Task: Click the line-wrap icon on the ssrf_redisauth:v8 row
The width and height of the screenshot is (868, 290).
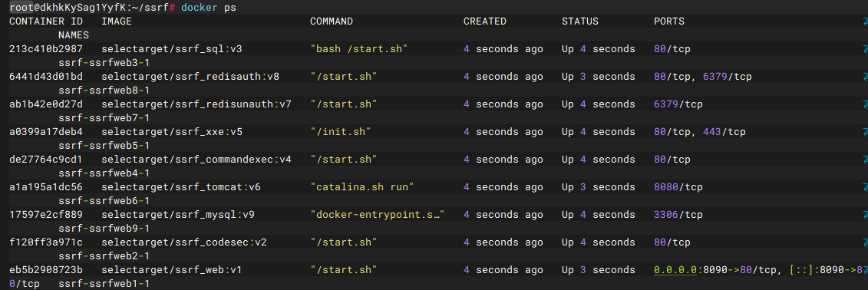Action: pos(864,77)
